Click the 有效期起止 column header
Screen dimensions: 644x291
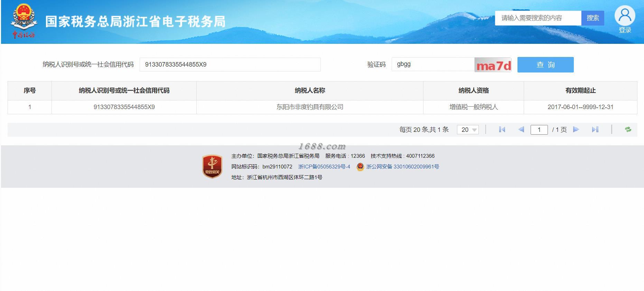(580, 91)
